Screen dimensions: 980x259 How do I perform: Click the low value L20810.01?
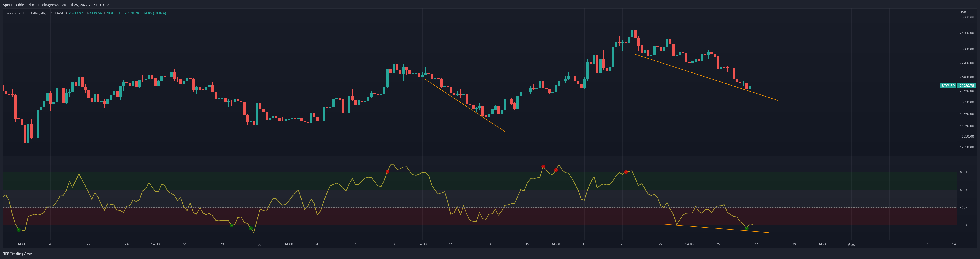point(112,13)
